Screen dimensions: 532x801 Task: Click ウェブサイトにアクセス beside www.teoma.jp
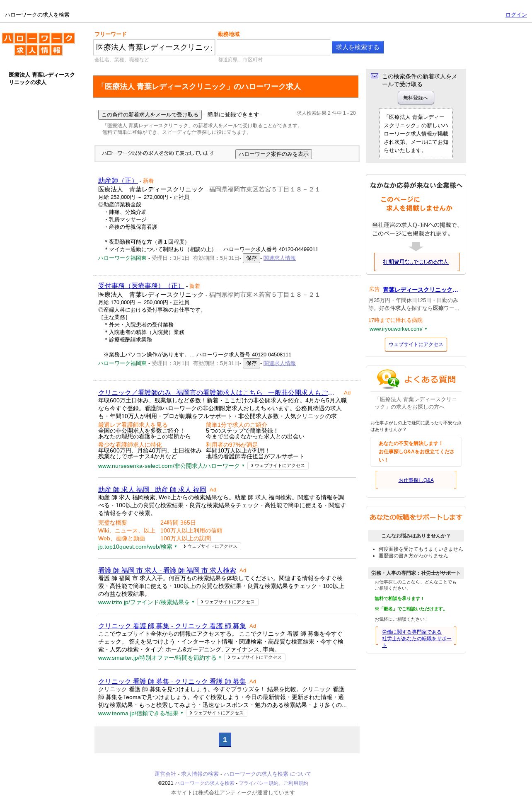click(217, 713)
